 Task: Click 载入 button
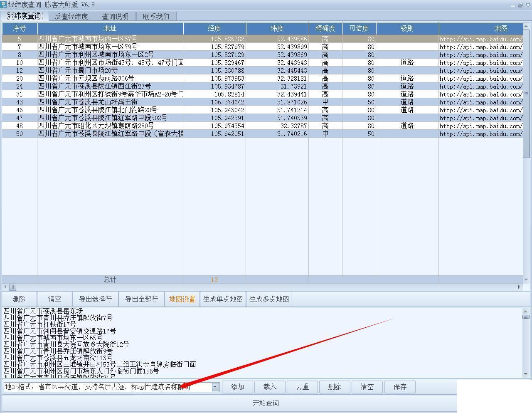point(270,387)
